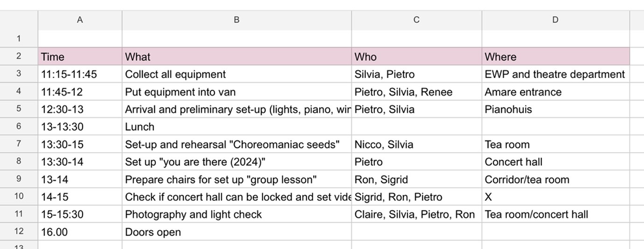Select row 6 header number

point(19,127)
